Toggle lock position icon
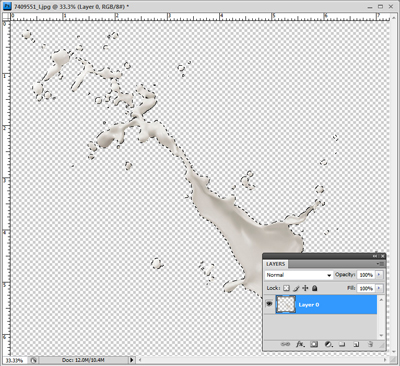Viewport: 400px width, 366px height. click(x=305, y=288)
